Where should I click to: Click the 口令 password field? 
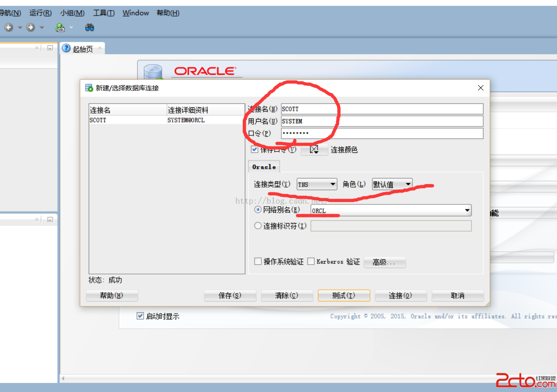tap(382, 133)
